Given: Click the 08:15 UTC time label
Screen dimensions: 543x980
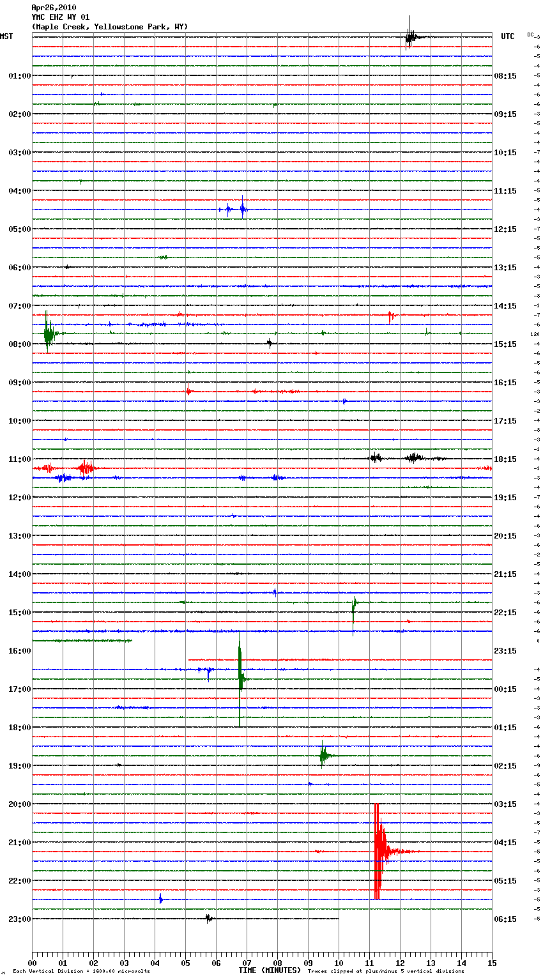Looking at the screenshot, I should click(x=505, y=76).
